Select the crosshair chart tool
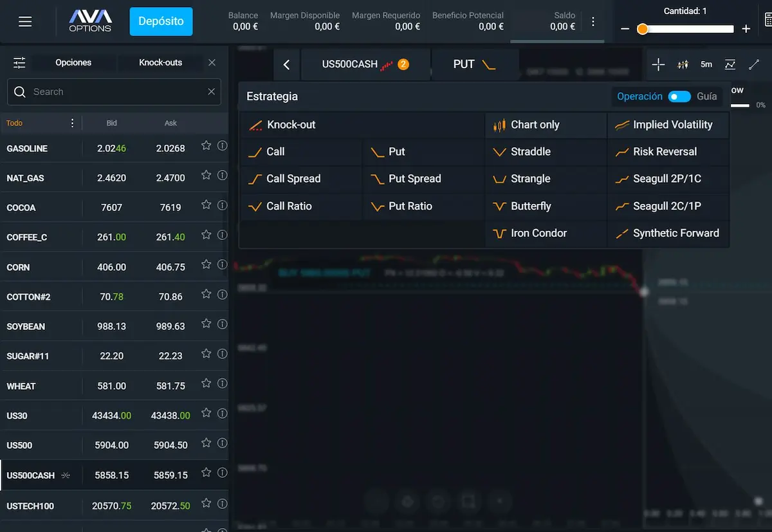The width and height of the screenshot is (772, 532). click(x=658, y=64)
